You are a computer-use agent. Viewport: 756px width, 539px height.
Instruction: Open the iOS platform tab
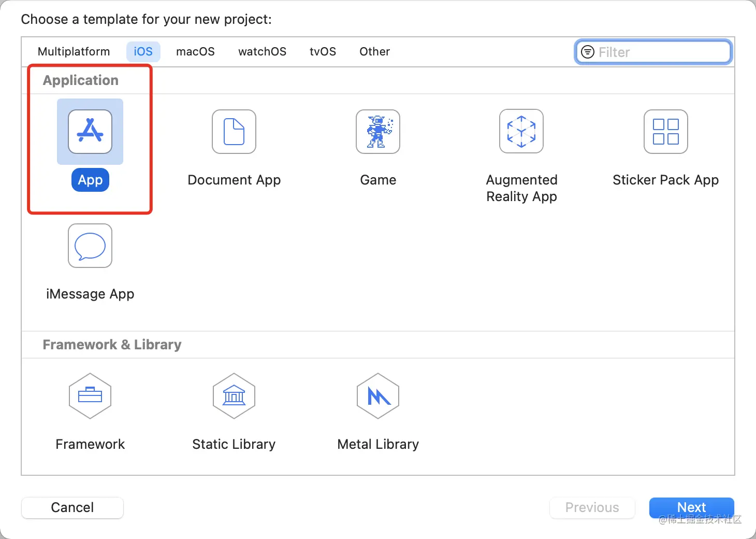143,52
